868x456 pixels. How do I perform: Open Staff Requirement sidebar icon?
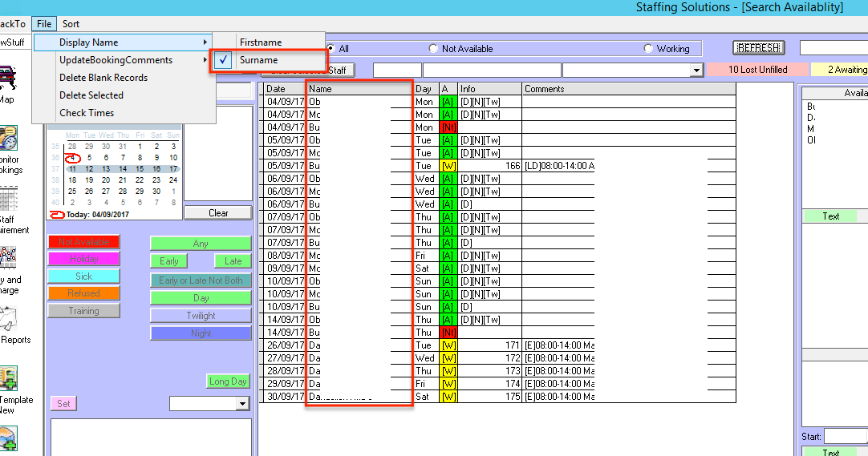[x=8, y=199]
